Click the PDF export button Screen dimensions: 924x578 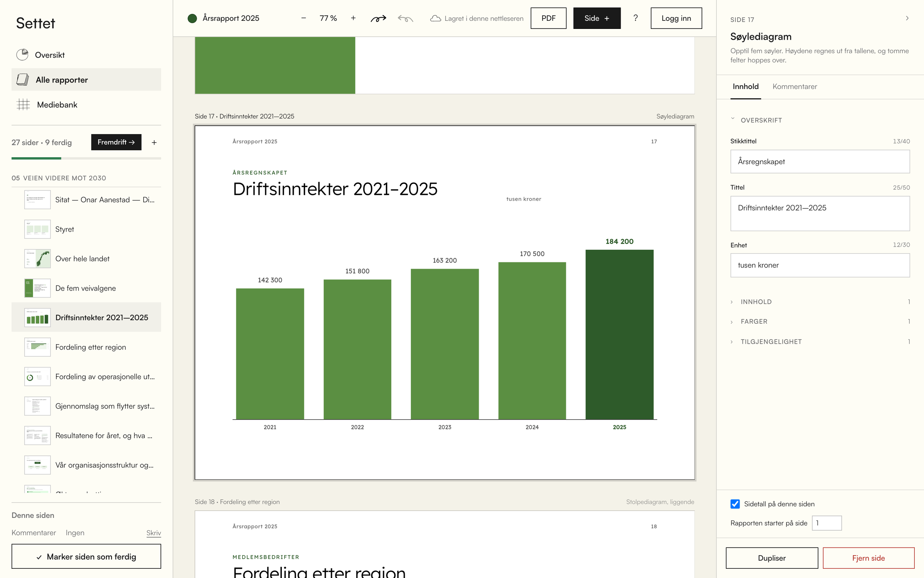click(x=548, y=18)
